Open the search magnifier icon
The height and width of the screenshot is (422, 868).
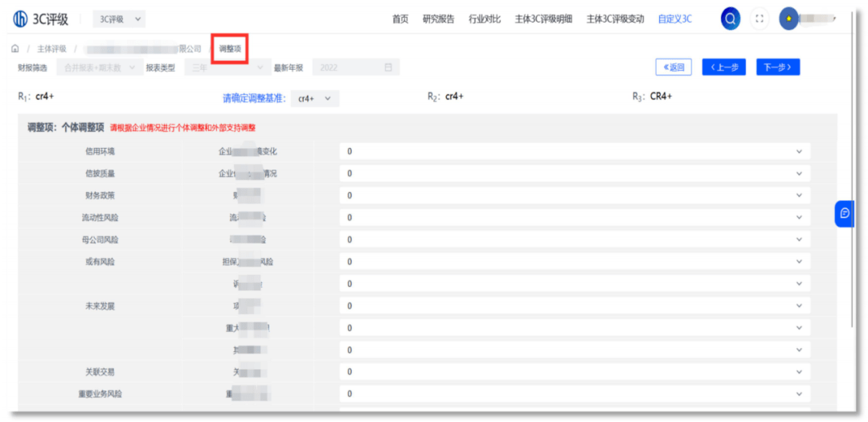point(730,19)
